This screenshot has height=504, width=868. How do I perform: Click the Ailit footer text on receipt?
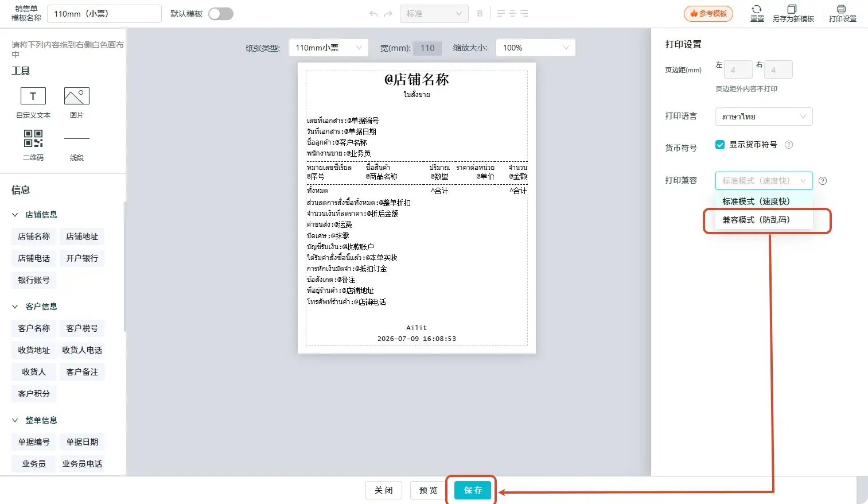point(417,328)
